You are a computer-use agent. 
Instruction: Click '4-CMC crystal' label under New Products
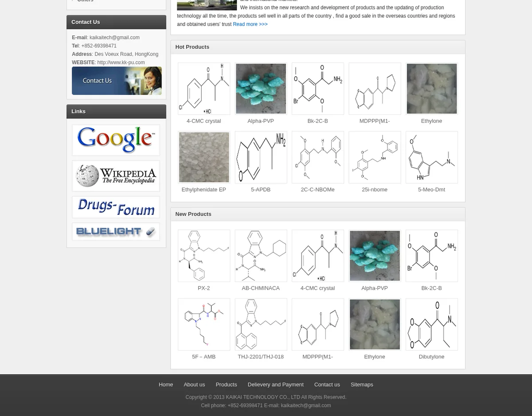coord(317,288)
